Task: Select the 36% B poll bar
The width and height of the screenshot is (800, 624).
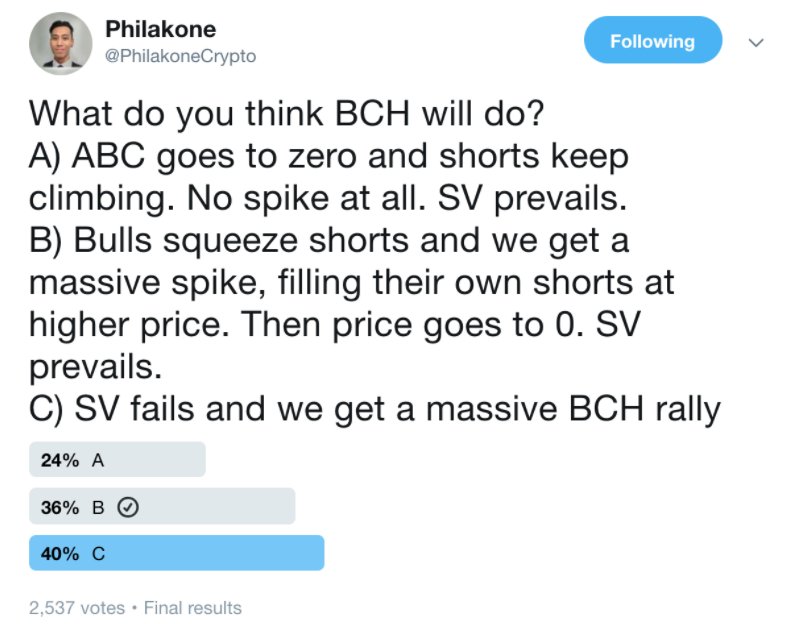Action: click(162, 506)
